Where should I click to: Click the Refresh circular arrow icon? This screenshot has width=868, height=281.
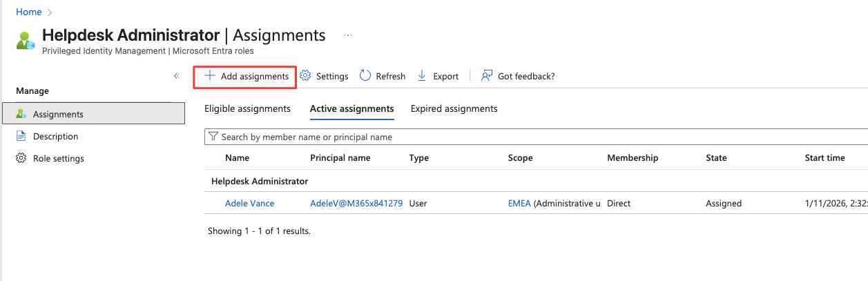pyautogui.click(x=366, y=76)
